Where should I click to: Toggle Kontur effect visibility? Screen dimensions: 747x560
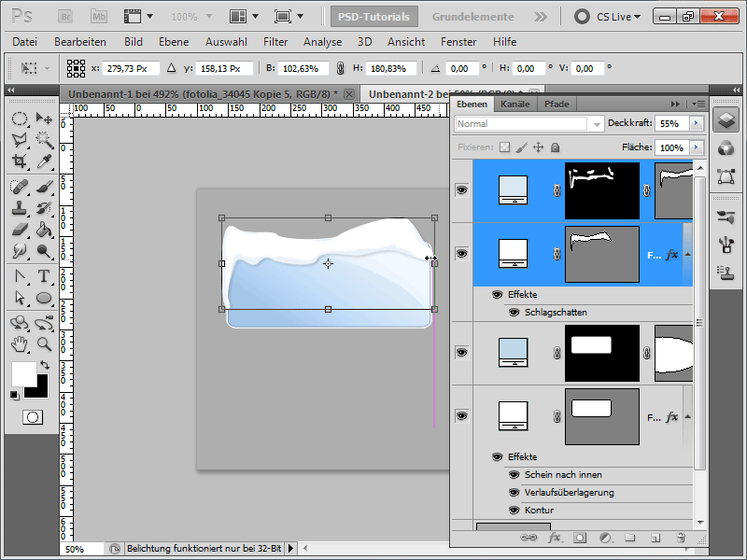coord(514,511)
